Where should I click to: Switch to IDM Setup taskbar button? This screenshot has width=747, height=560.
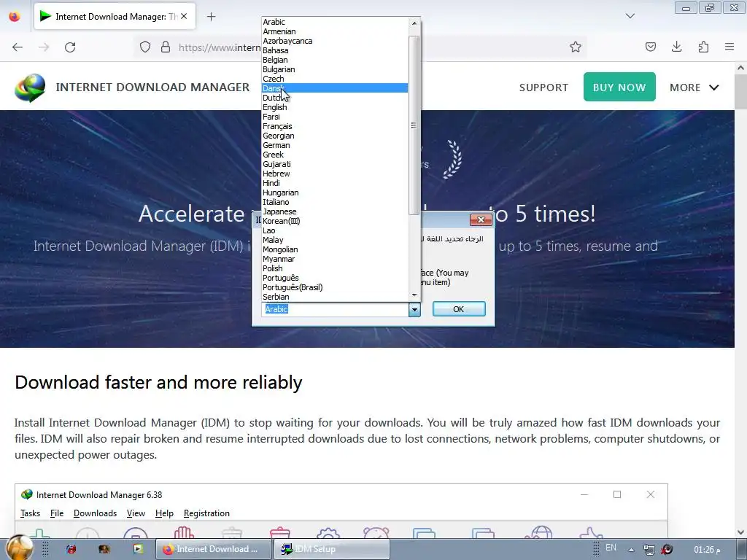(332, 549)
